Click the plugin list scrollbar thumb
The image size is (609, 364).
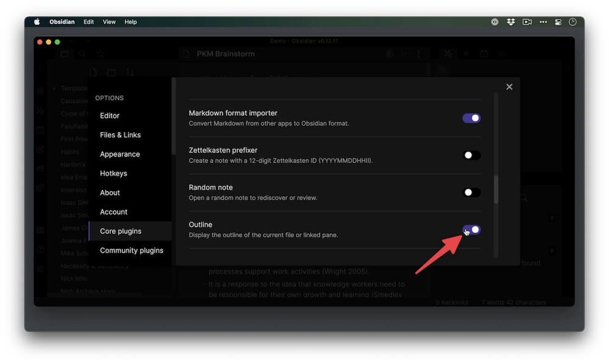coord(496,190)
